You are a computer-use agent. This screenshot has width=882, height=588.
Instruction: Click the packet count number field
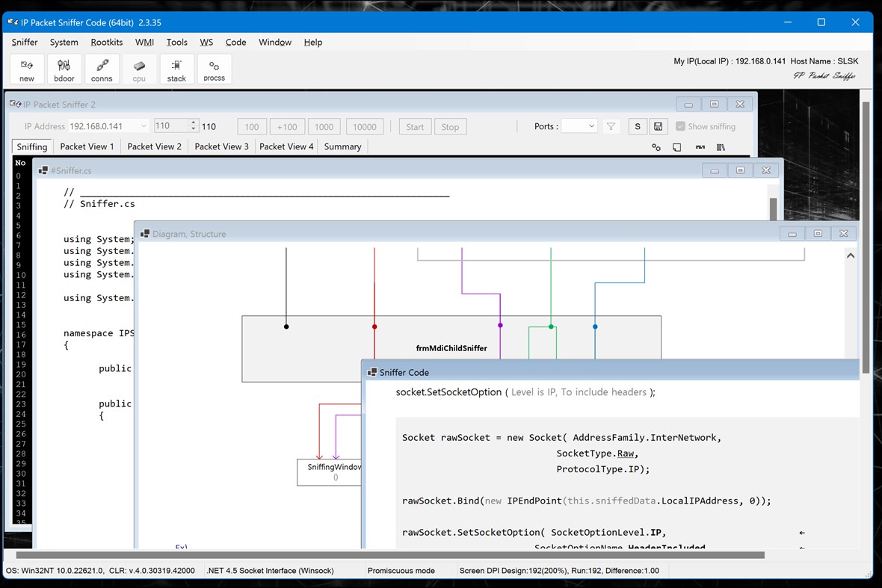[x=172, y=126]
